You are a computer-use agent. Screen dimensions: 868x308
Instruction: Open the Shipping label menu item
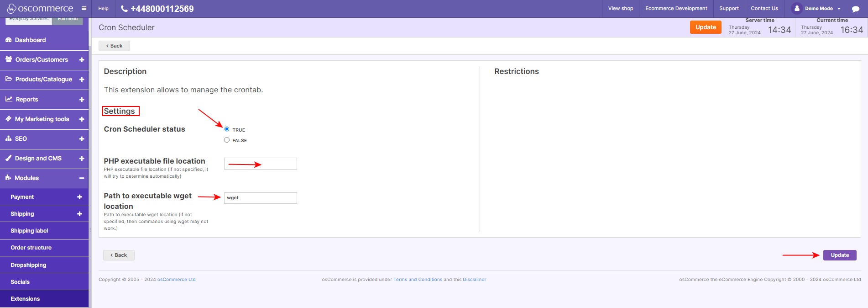[44, 231]
